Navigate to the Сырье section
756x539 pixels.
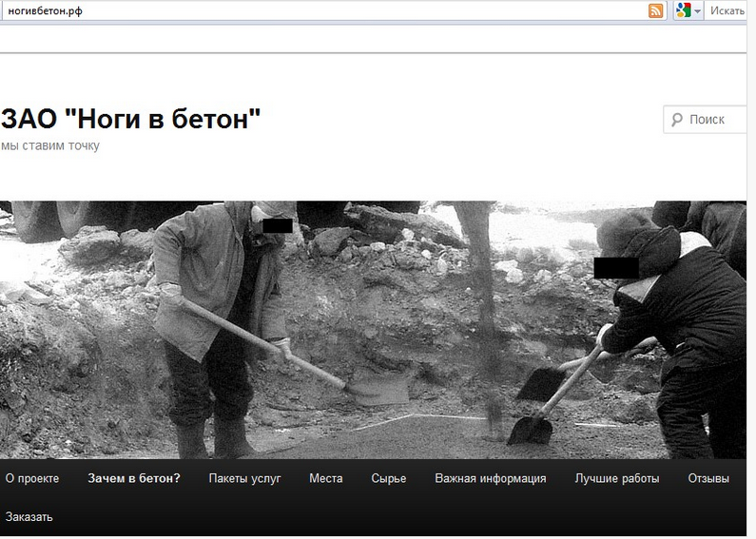pyautogui.click(x=388, y=478)
